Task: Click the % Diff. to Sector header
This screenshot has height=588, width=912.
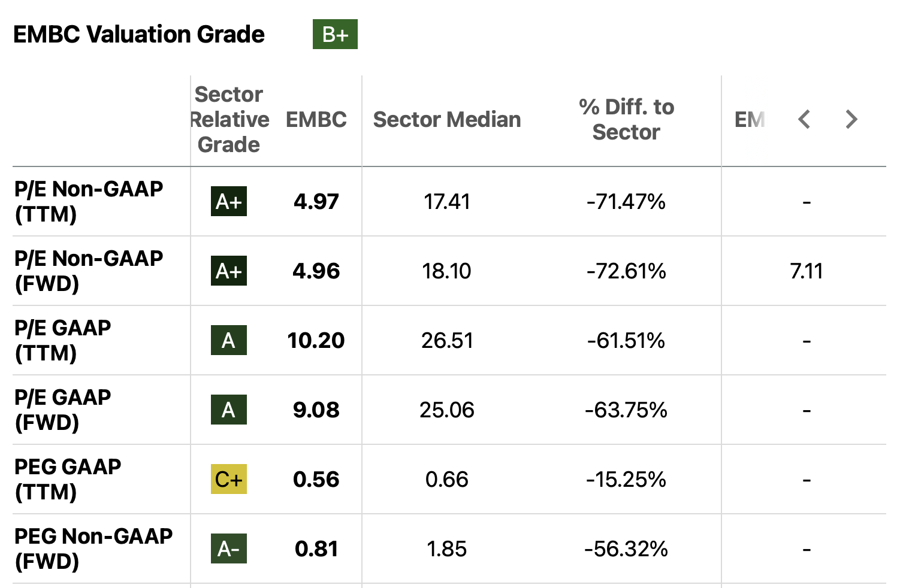Action: tap(626, 119)
